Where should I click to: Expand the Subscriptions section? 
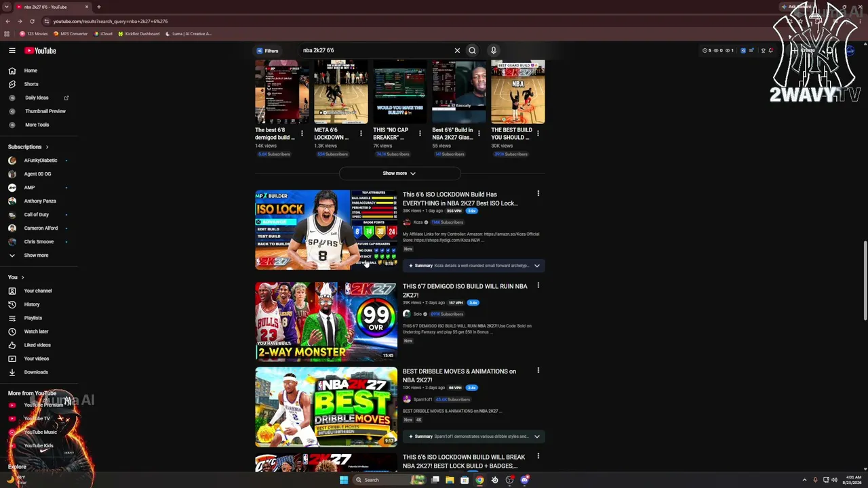point(28,147)
